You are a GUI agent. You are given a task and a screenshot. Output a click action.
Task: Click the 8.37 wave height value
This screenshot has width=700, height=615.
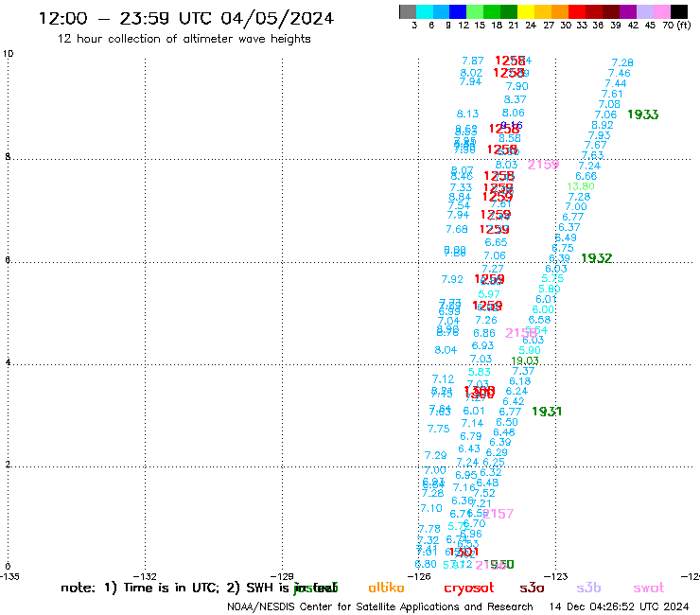pos(516,99)
